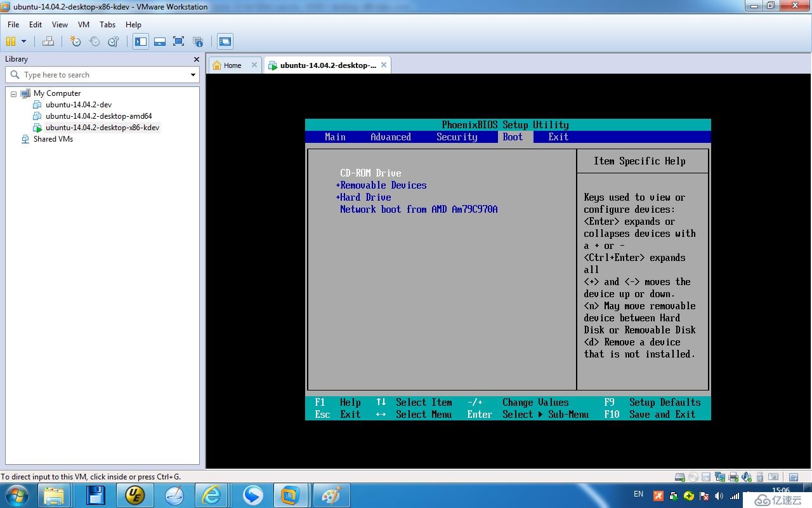The width and height of the screenshot is (812, 508).
Task: Select Shared VMs in the library
Action: (x=53, y=139)
